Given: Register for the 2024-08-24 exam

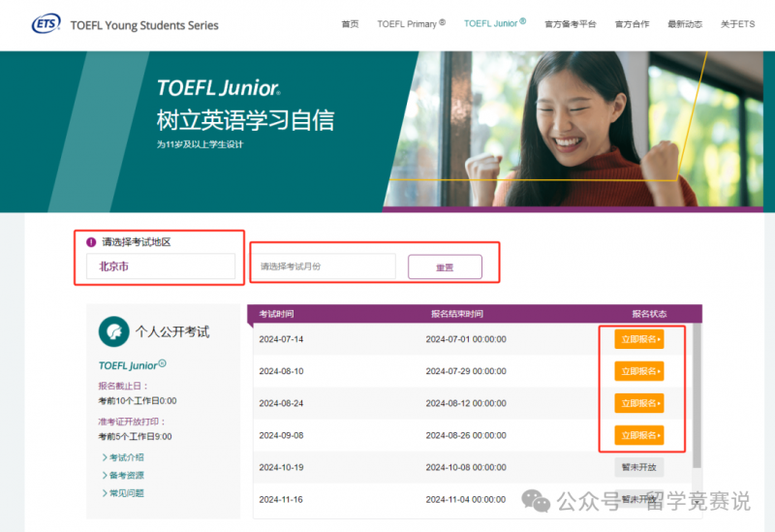Looking at the screenshot, I should 639,403.
